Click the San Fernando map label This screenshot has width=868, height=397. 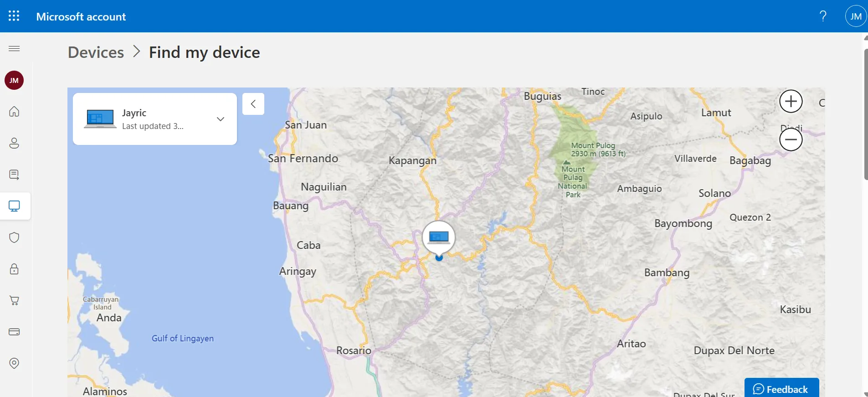[303, 159]
